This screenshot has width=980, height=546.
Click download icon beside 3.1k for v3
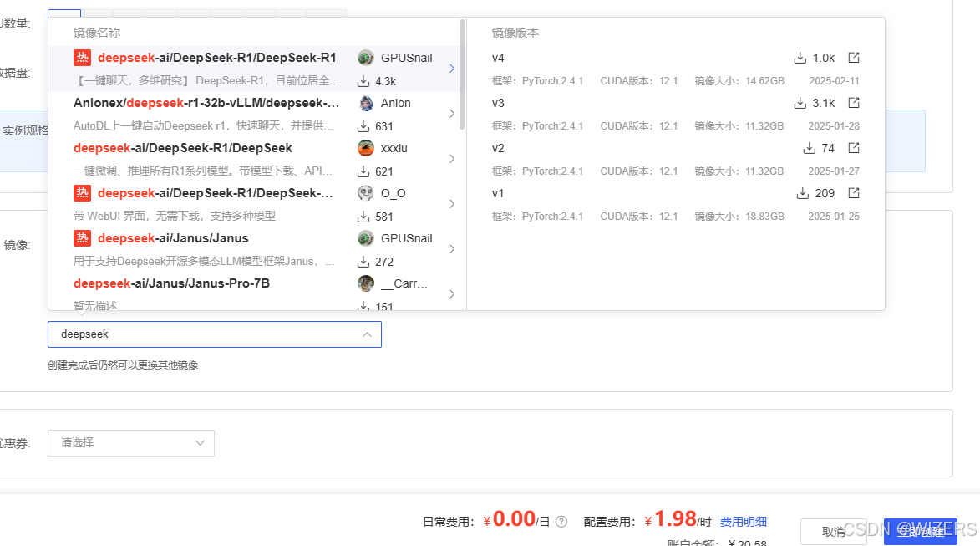(800, 103)
